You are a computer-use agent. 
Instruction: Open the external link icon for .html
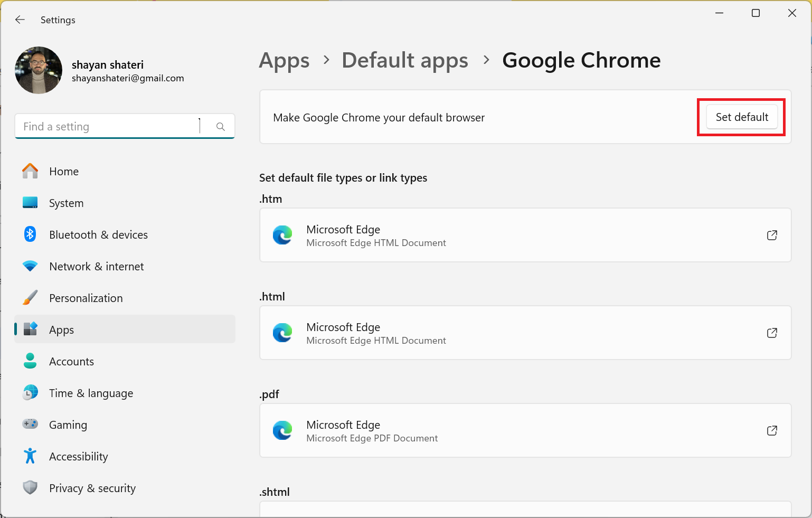[x=772, y=333]
